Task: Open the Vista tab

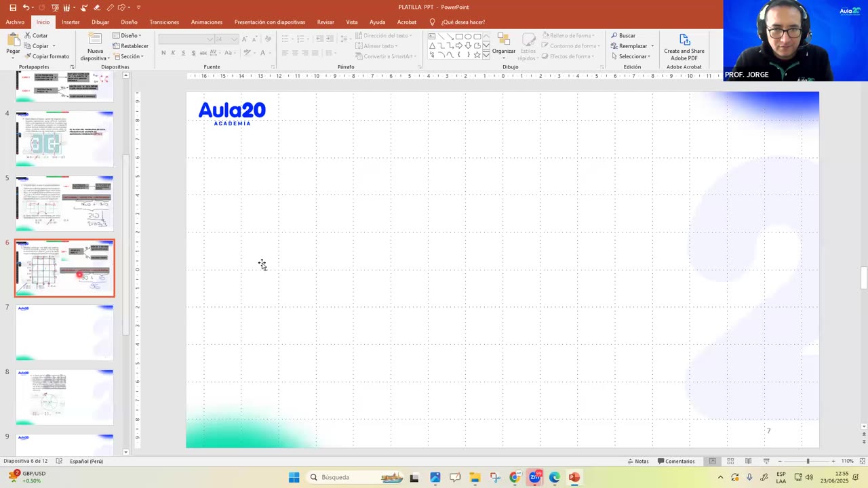Action: tap(352, 22)
